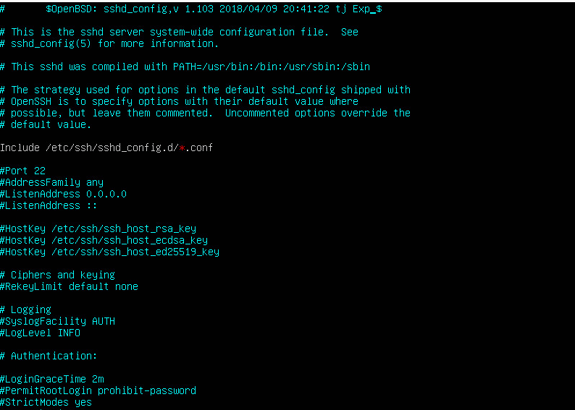The height and width of the screenshot is (410, 575).
Task: Click the #ListenAddress 0.0.0.0 line
Action: click(x=63, y=194)
